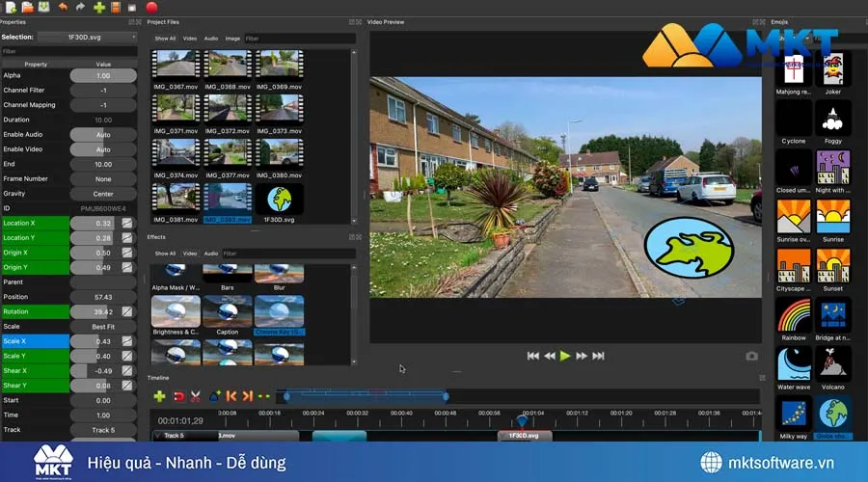Click the keyframe curve icon for Origin X
868x482 pixels.
(126, 253)
